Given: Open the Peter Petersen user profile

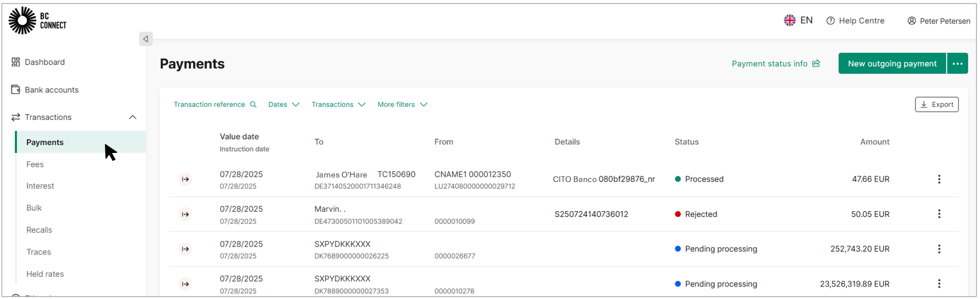Looking at the screenshot, I should [939, 21].
